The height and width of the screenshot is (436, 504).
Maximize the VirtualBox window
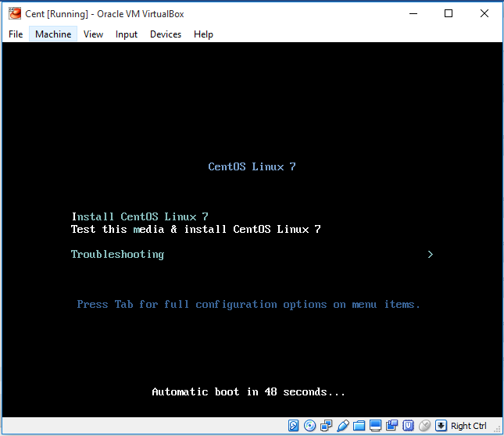click(449, 13)
